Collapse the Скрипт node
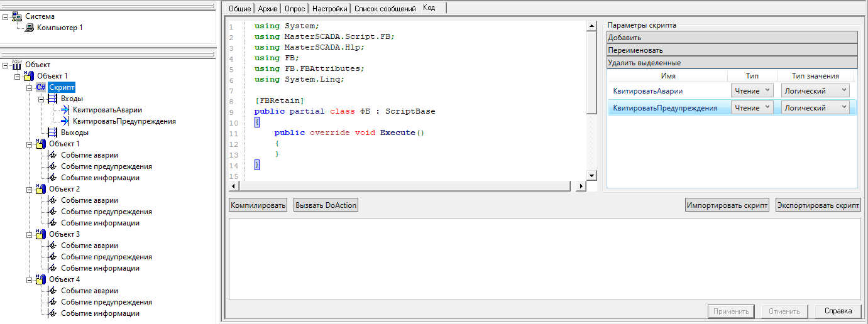The width and height of the screenshot is (868, 324). click(x=30, y=87)
